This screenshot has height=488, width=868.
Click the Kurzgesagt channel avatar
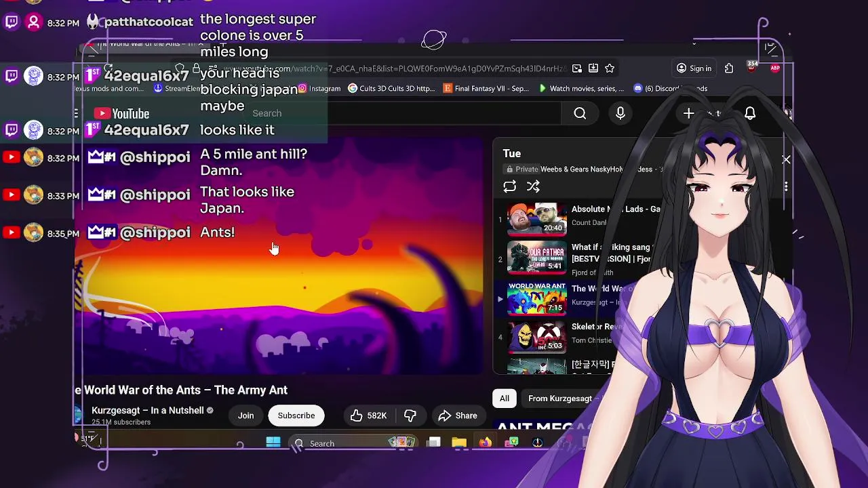tap(78, 415)
